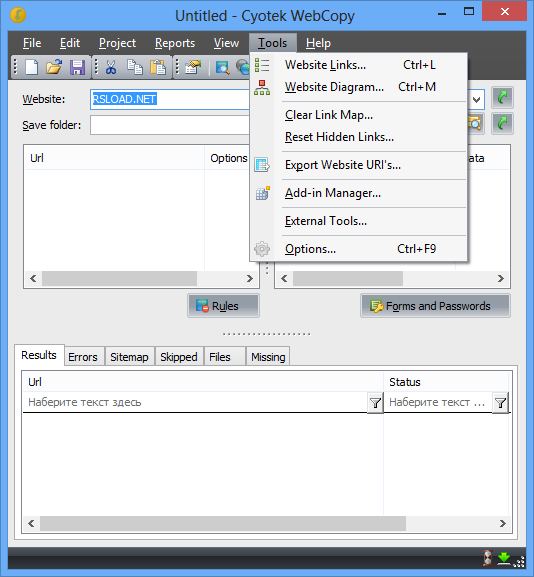Select Reset Hidden Links... entry
Screen dimensions: 534x577
tap(359, 137)
